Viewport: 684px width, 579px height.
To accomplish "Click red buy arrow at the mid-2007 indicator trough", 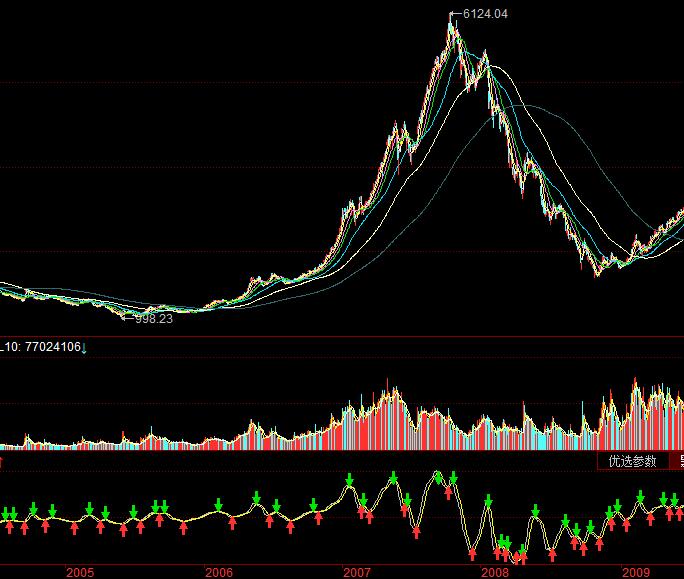I will pos(417,532).
